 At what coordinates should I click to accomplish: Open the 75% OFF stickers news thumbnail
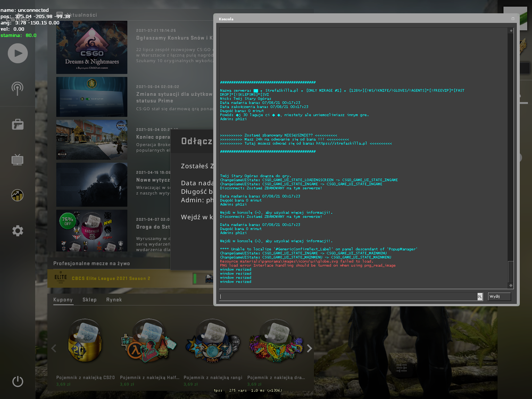coord(92,230)
